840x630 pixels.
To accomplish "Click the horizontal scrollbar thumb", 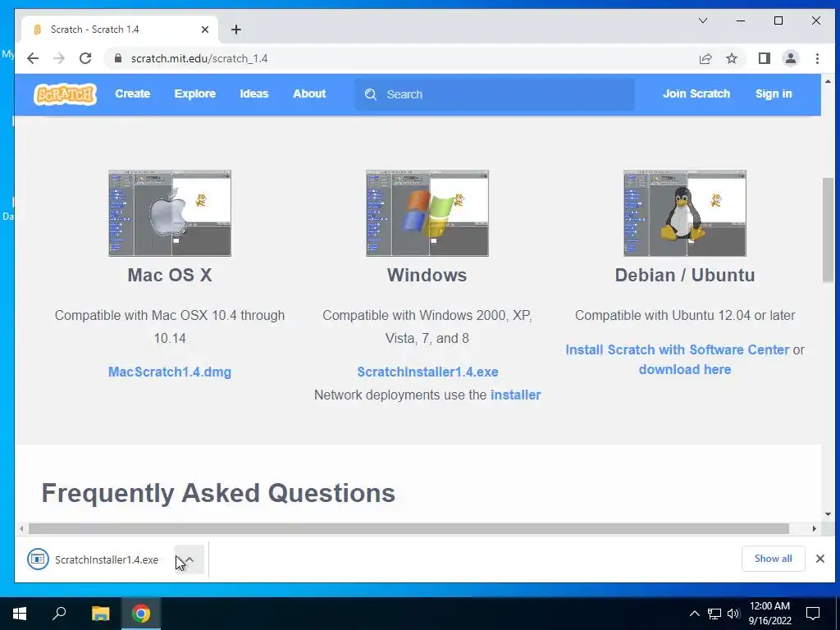I will [x=409, y=529].
